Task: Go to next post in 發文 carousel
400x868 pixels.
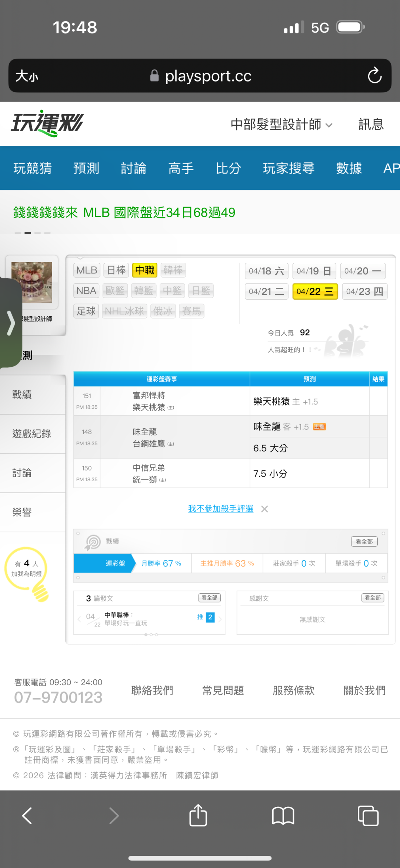Action: 220,619
